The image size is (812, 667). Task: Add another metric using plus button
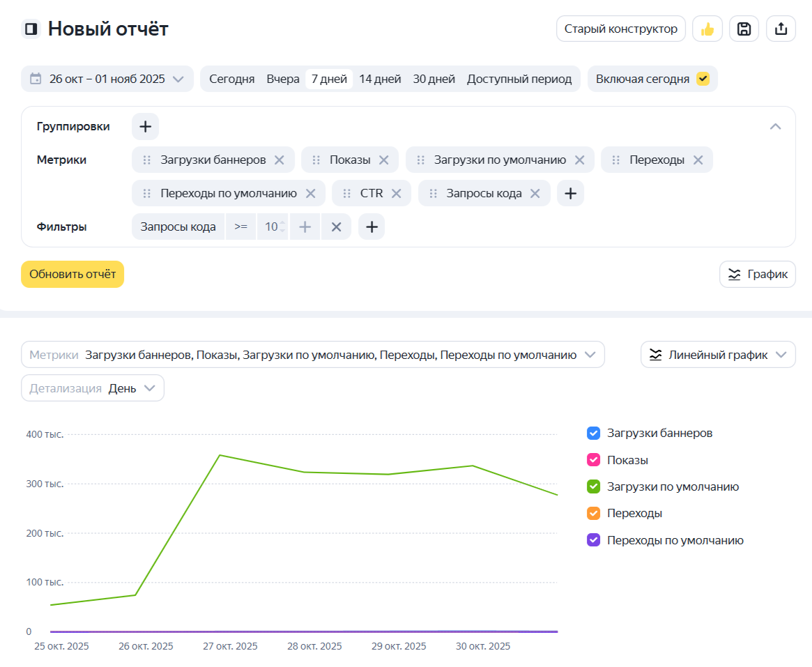(x=570, y=194)
